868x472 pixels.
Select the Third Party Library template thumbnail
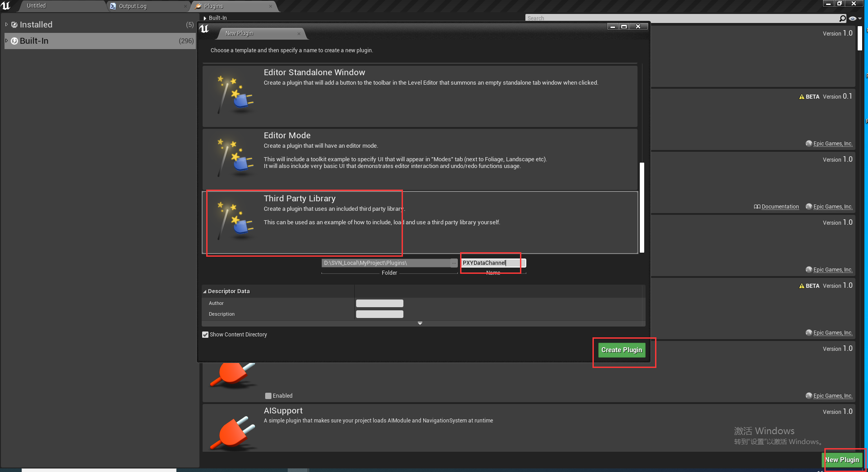[x=234, y=221]
